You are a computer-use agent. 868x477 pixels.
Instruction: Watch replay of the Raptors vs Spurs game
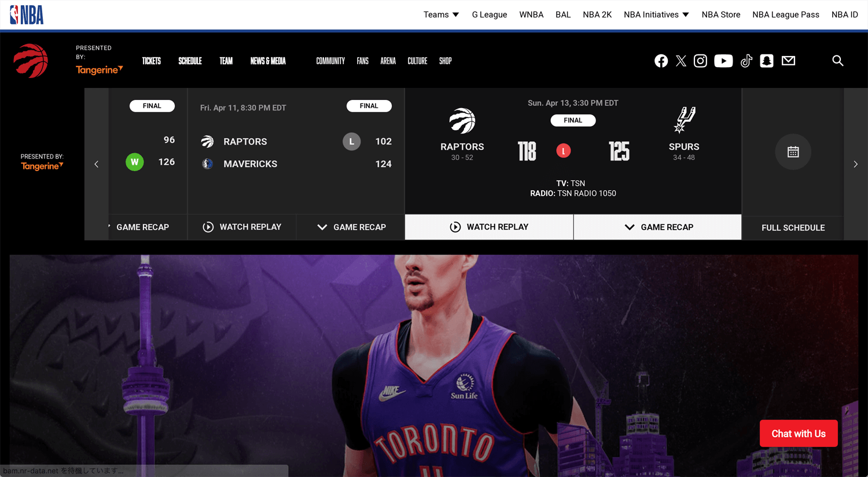coord(489,227)
